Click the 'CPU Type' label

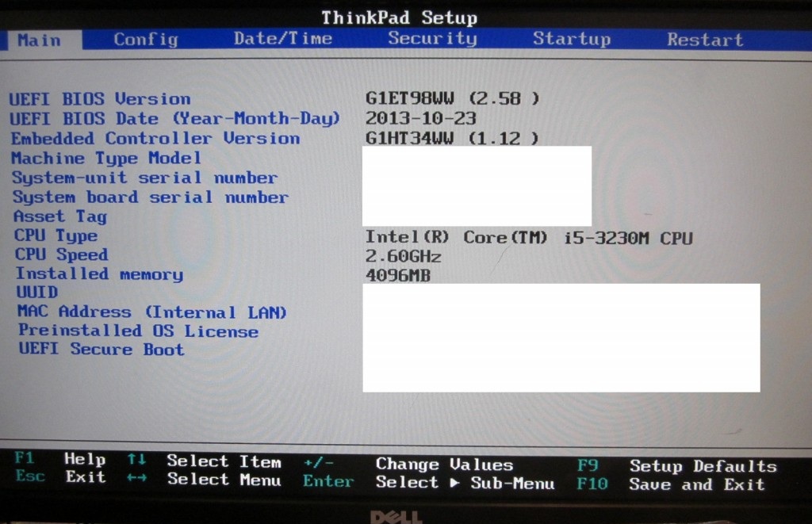(56, 235)
